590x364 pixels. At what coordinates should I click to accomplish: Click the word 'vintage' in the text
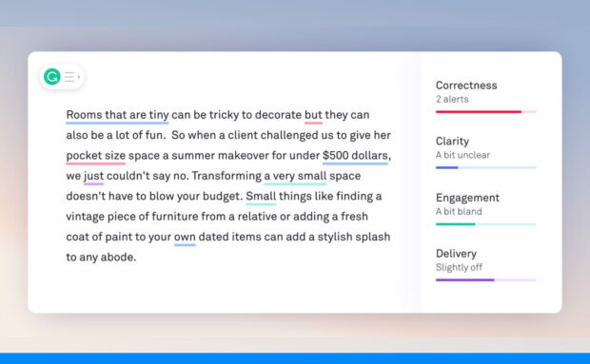click(86, 217)
